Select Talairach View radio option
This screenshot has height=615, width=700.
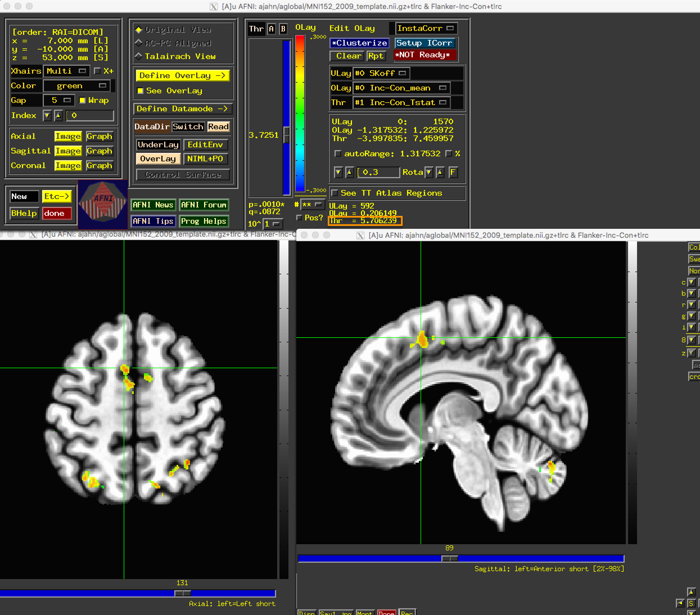175,56
